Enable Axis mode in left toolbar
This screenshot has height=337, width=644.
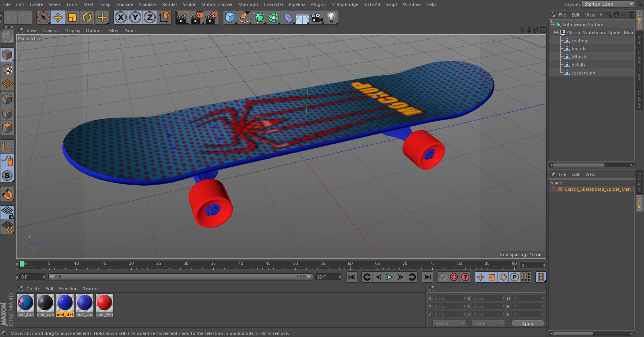7,146
